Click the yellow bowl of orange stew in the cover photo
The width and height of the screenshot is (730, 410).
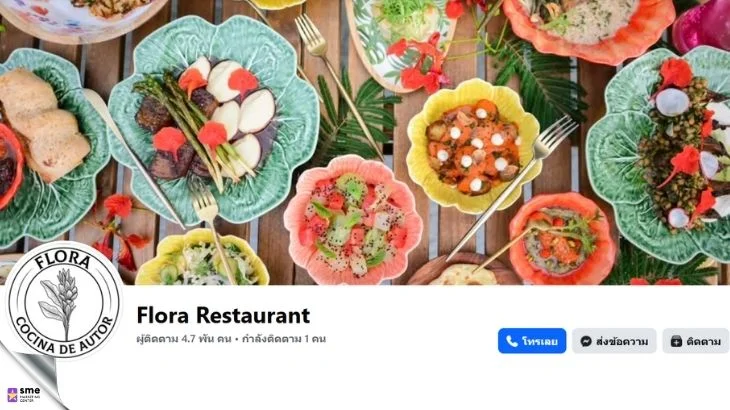point(473,146)
